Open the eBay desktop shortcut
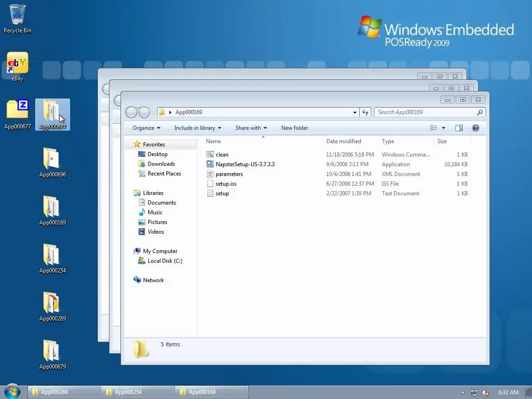532x399 pixels. tap(17, 66)
